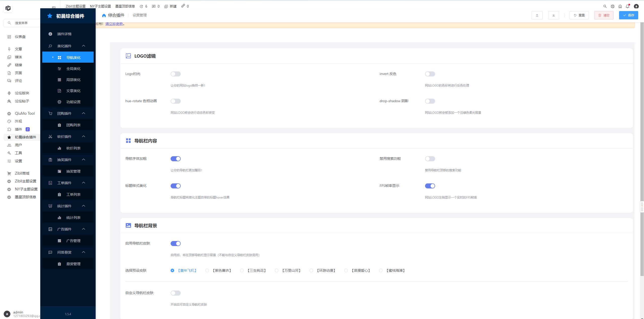Open 插件详情 info item

(64, 34)
